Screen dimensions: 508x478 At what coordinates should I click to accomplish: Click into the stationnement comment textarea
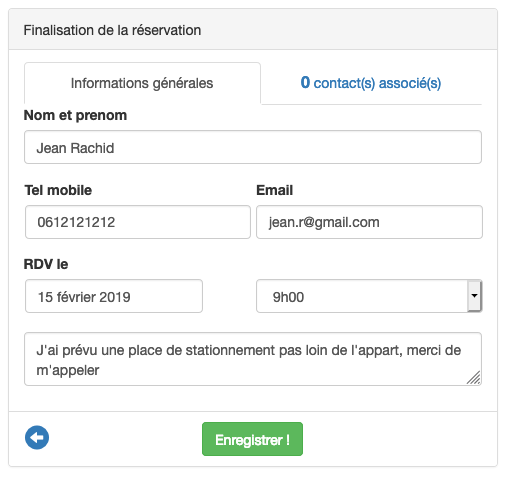(253, 359)
